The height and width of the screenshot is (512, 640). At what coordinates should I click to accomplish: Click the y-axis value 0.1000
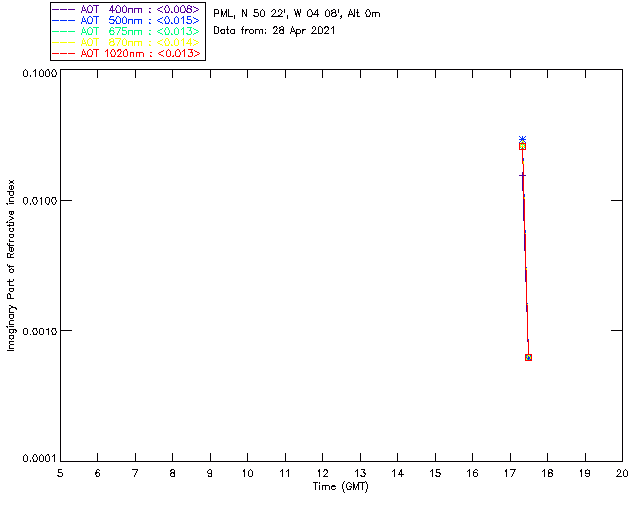tap(40, 73)
